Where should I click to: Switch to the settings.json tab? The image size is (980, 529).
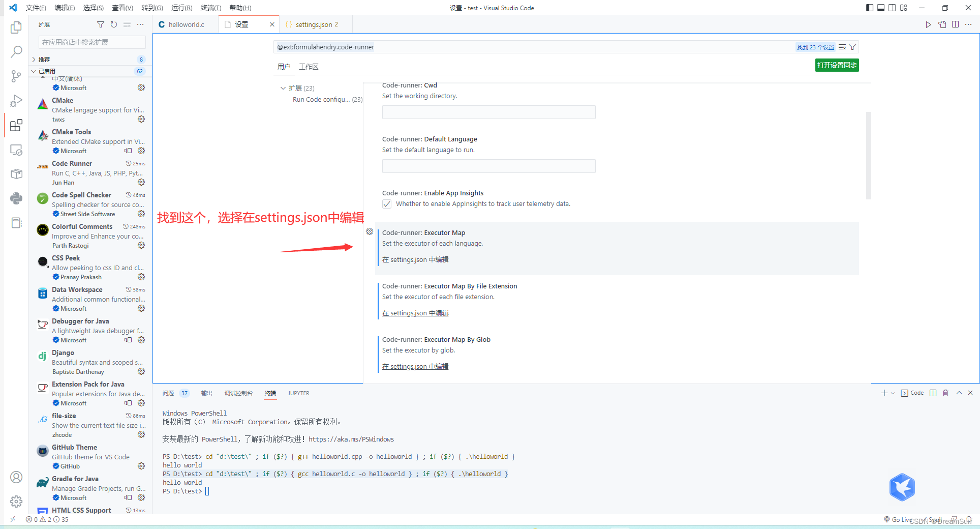pyautogui.click(x=315, y=24)
